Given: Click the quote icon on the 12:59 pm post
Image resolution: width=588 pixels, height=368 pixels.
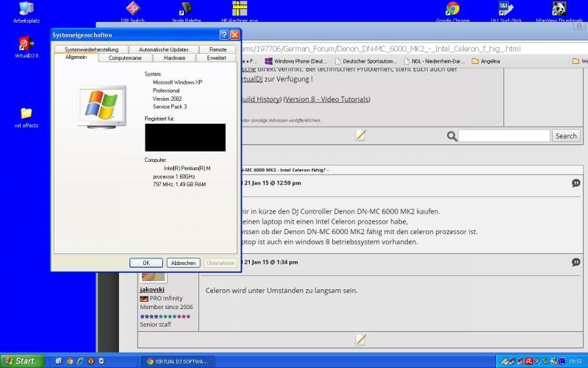Looking at the screenshot, I should pyautogui.click(x=576, y=183).
